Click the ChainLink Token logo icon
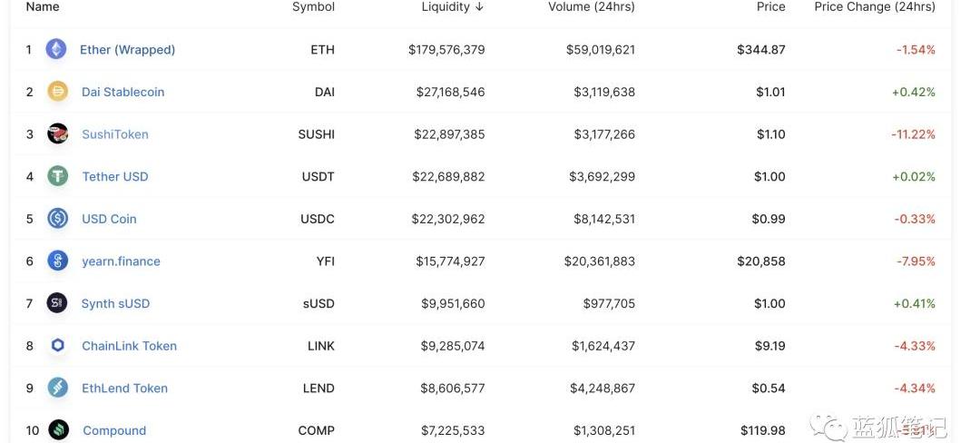Screen dimensions: 980x443 tap(57, 346)
